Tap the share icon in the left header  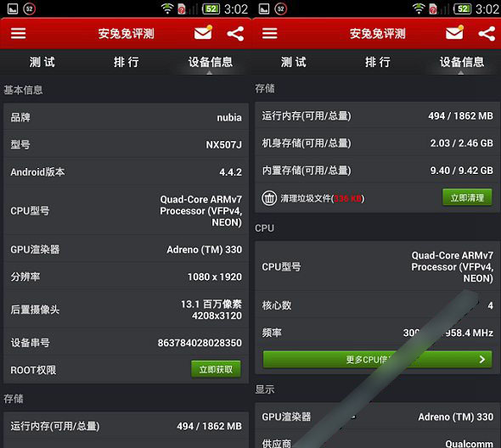[235, 34]
